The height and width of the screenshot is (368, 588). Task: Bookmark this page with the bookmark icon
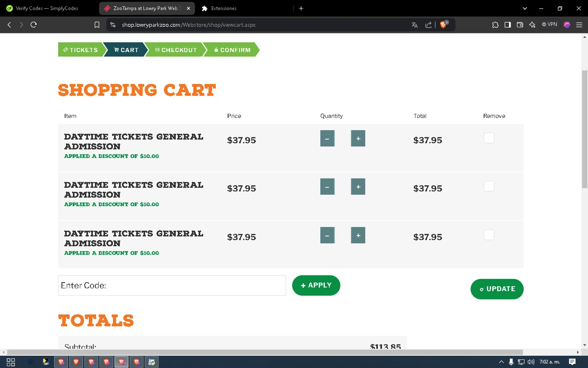tap(97, 25)
